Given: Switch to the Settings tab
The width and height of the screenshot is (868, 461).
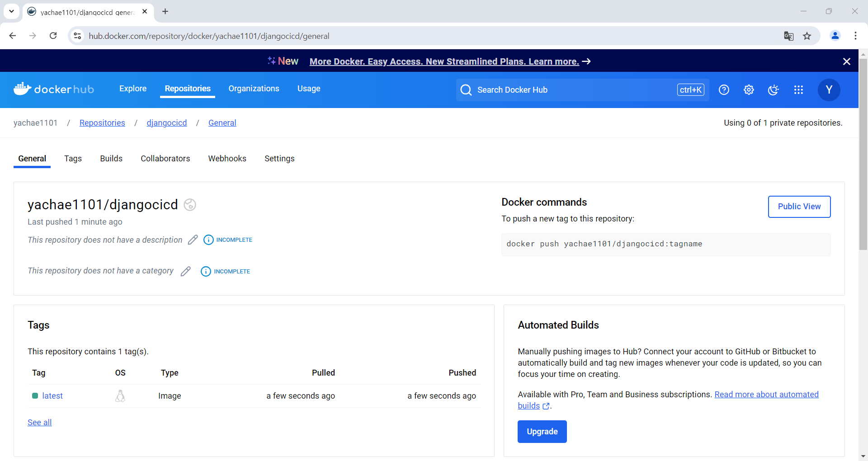Looking at the screenshot, I should pos(279,159).
